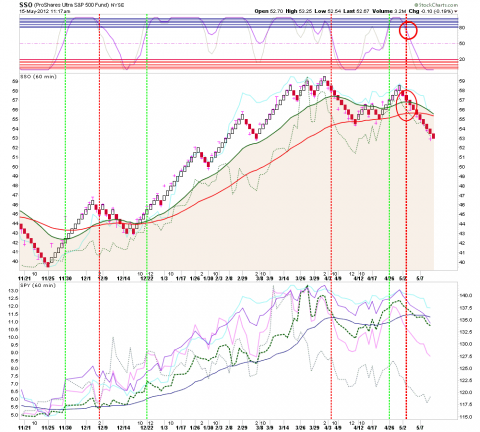Click the 140.0 label on SPY right axis
The height and width of the screenshot is (432, 480).
point(465,295)
